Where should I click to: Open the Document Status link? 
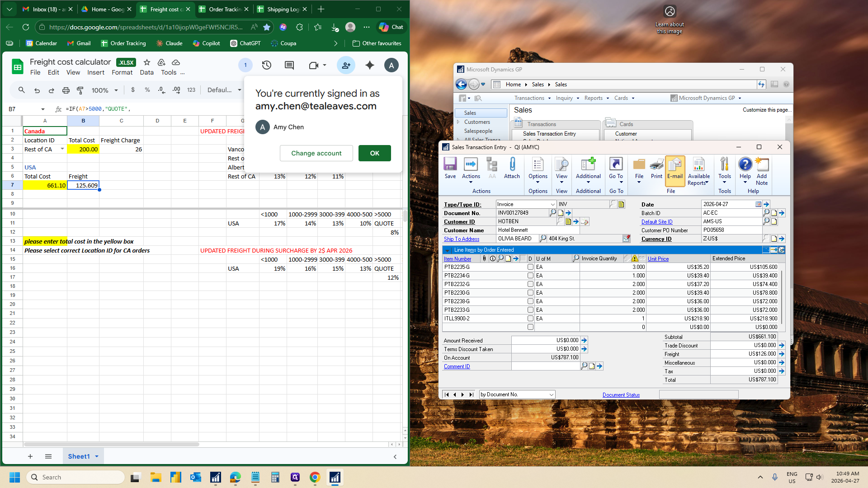coord(621,395)
